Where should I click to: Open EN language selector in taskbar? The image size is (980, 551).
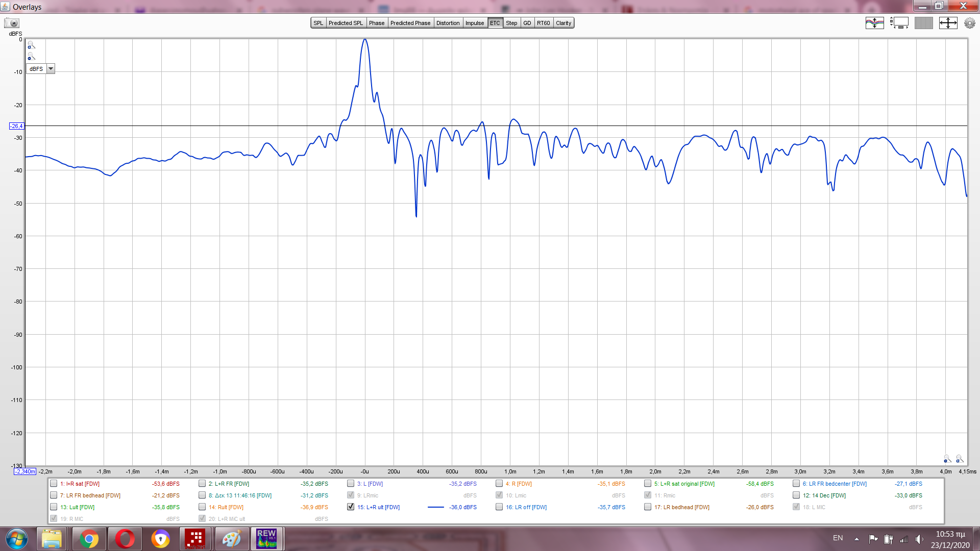point(838,538)
